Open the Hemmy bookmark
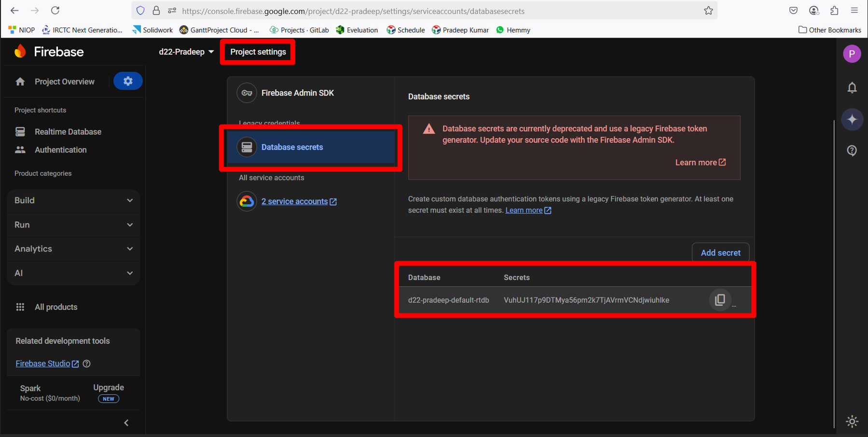This screenshot has width=868, height=437. tap(513, 30)
